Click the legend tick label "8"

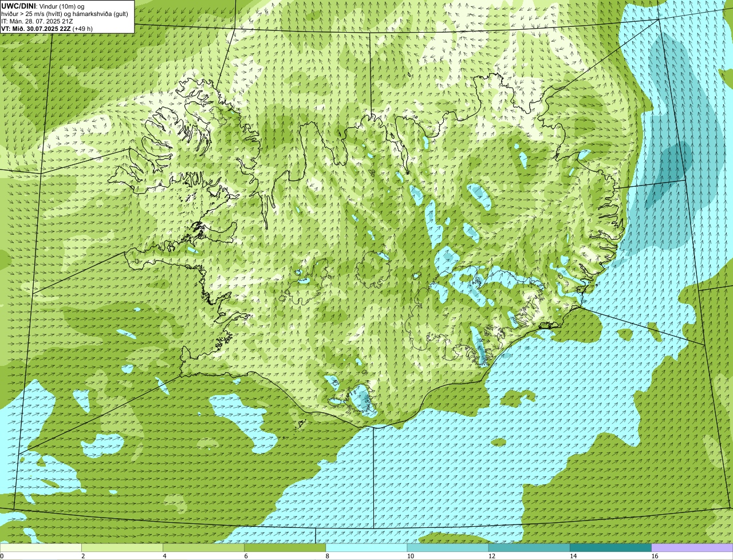[x=328, y=556]
